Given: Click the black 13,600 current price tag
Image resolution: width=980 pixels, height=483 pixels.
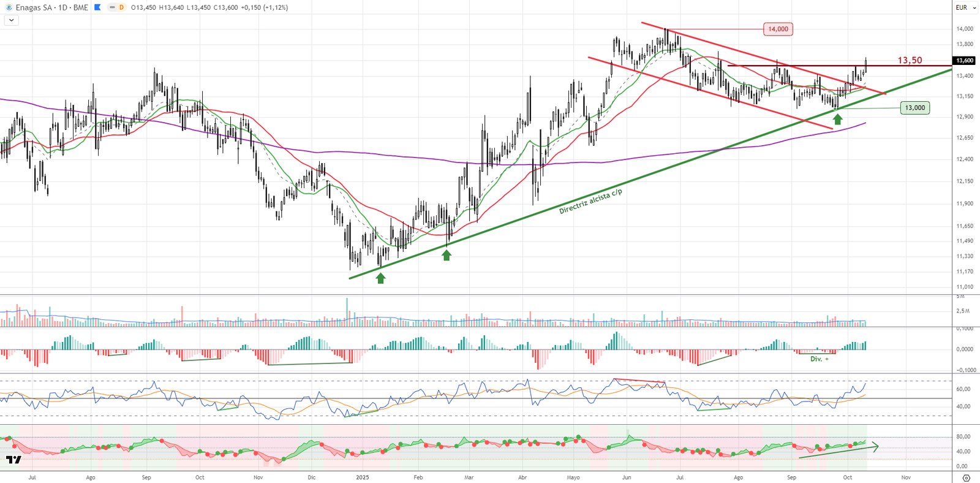Looking at the screenshot, I should tap(965, 60).
